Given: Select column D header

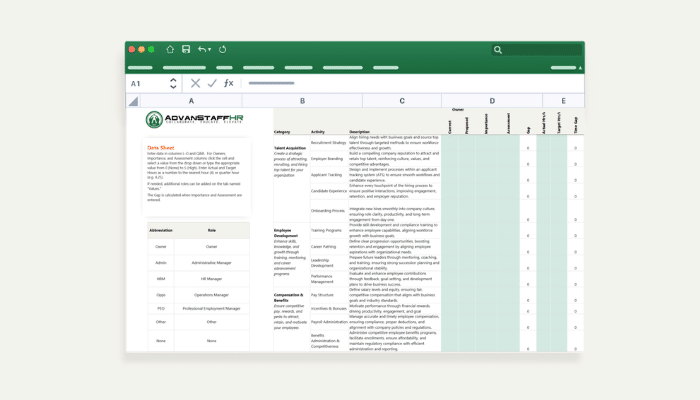Looking at the screenshot, I should [x=492, y=101].
